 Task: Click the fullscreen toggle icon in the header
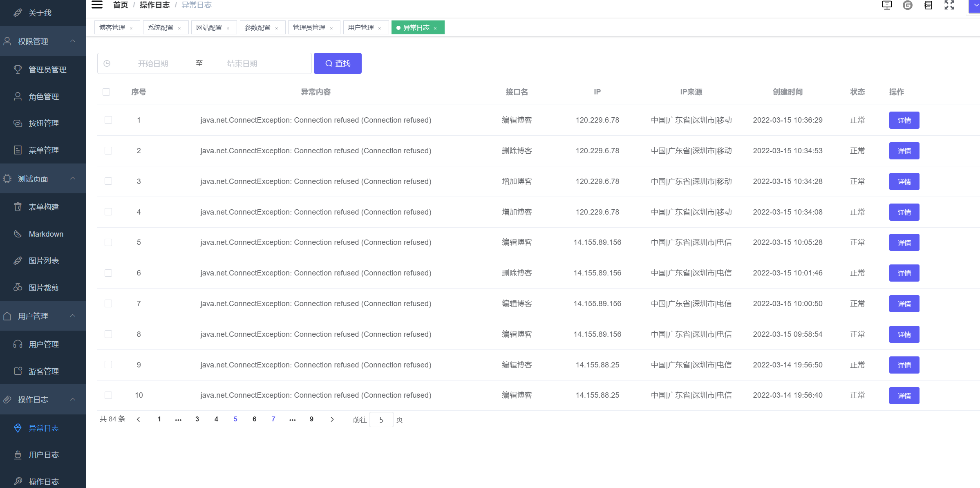point(949,5)
